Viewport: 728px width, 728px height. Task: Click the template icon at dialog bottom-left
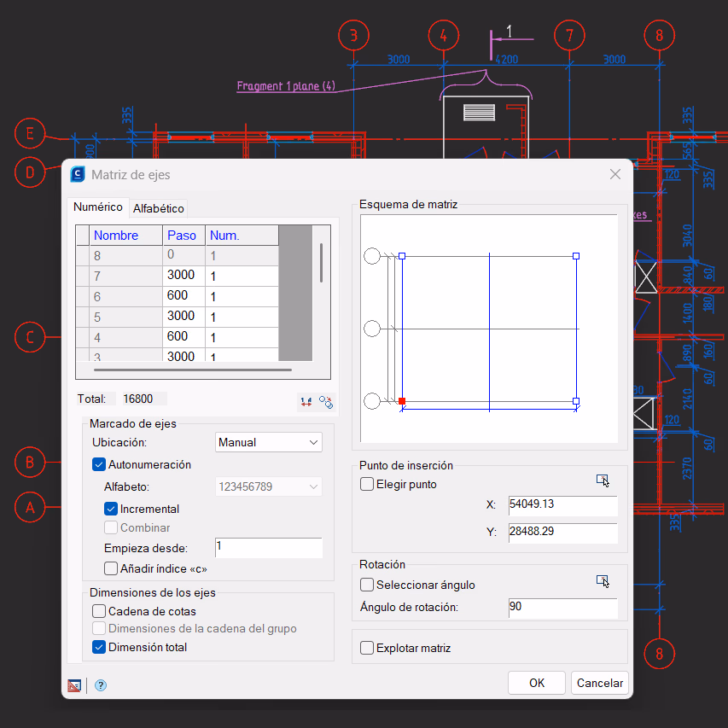pos(74,685)
